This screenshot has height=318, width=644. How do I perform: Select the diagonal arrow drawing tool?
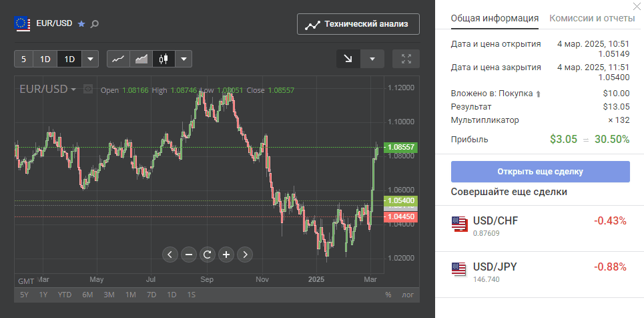tap(348, 59)
